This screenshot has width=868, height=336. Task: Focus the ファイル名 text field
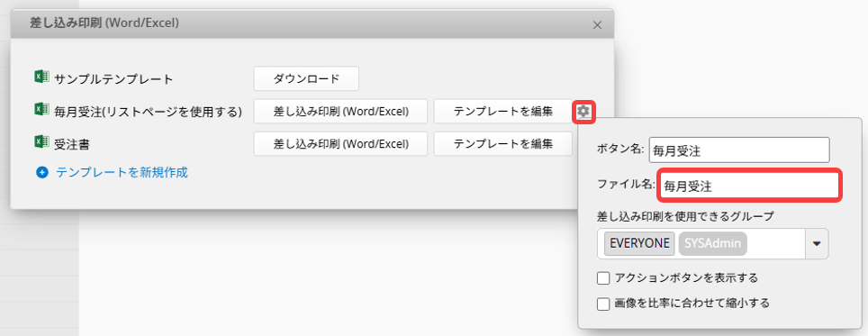[749, 186]
